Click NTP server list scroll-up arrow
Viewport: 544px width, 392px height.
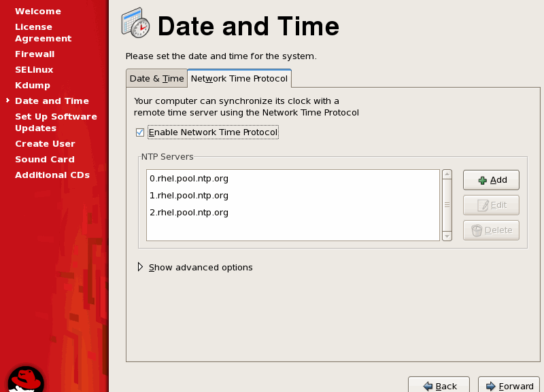click(447, 175)
